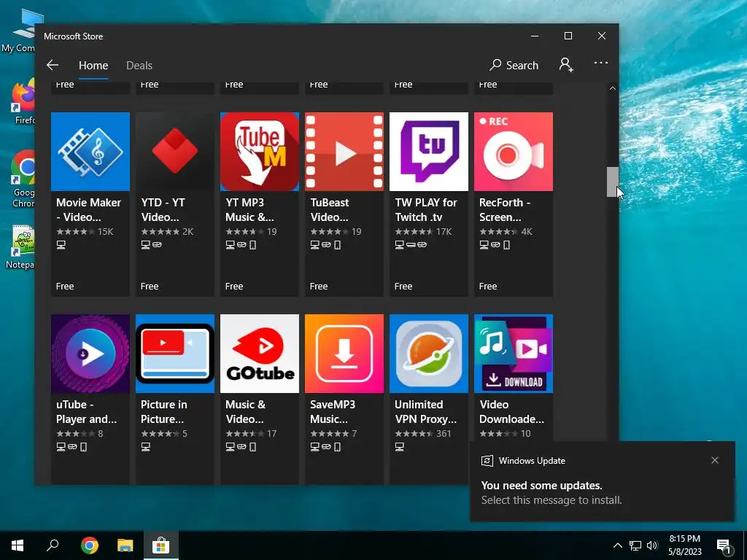This screenshot has height=560, width=747.
Task: Open the taskbar clock showing 8:15 PM
Action: 684,545
